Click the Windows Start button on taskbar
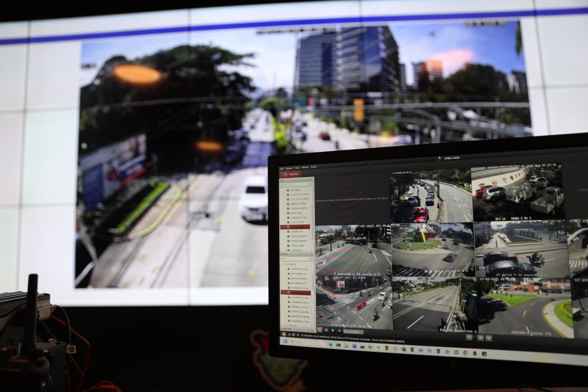The image size is (588, 392). coord(284,341)
